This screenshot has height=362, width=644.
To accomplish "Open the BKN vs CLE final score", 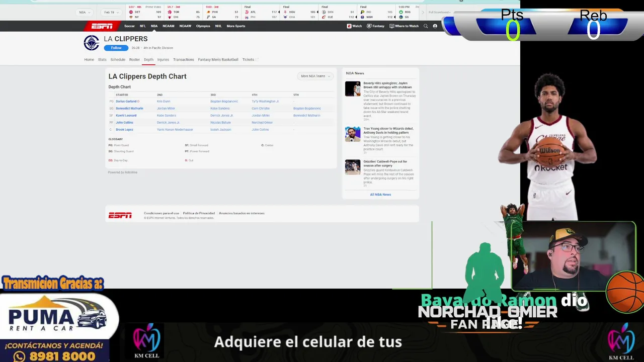I will pos(338,12).
